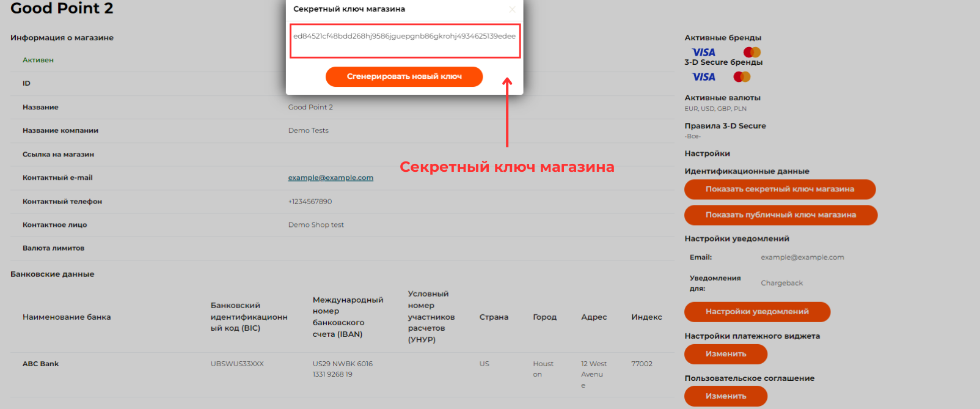
Task: Click the Visa logo under Активные бренды
Action: 703,53
